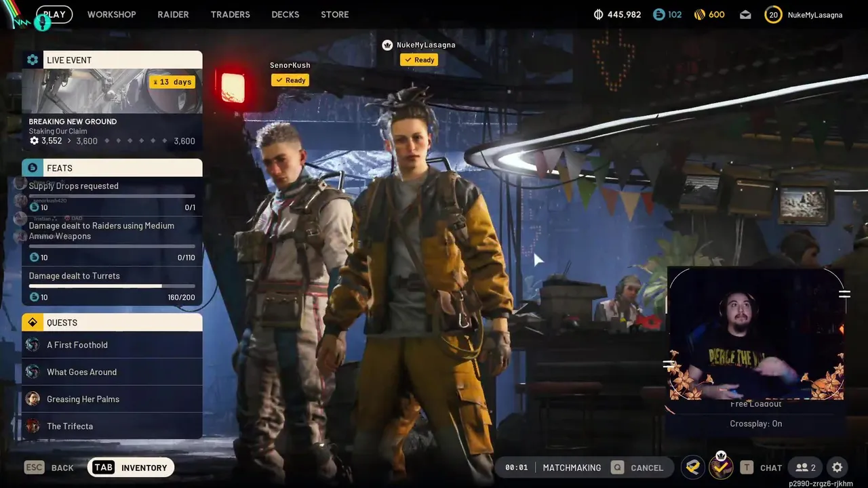Switch to the WORKSHOP tab
Screen dimensions: 868x488
tap(112, 14)
